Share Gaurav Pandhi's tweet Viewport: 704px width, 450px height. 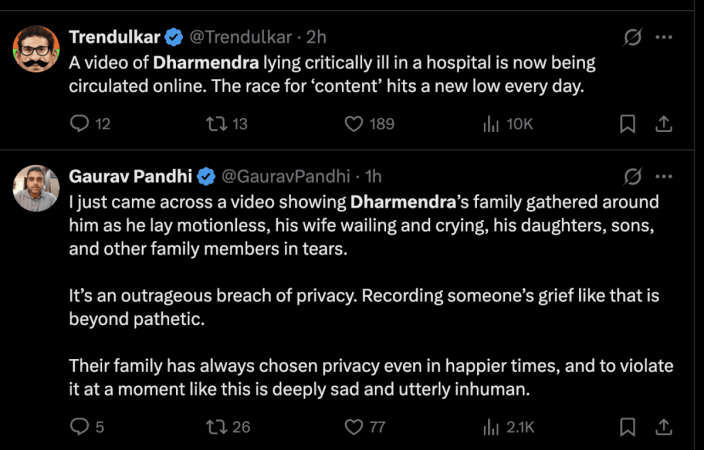pos(662,427)
